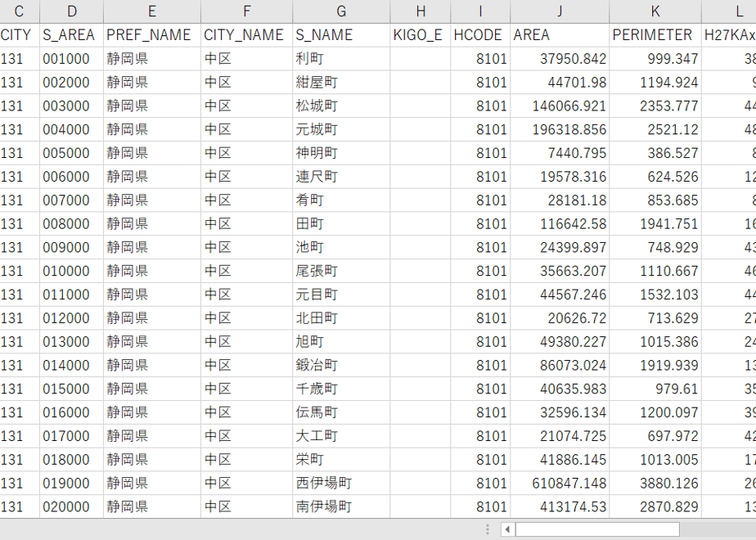756x540 pixels.
Task: Click PERIMETER value 624.526
Action: tap(655, 177)
